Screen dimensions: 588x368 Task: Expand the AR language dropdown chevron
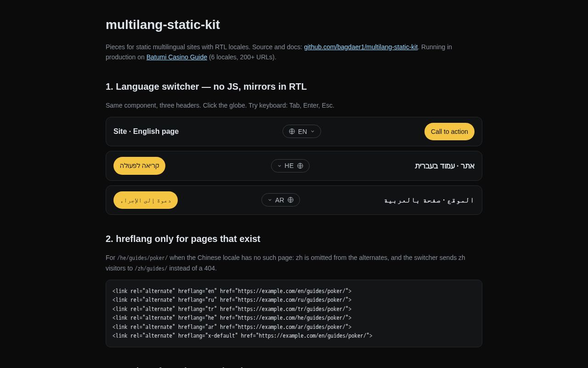coord(270,200)
